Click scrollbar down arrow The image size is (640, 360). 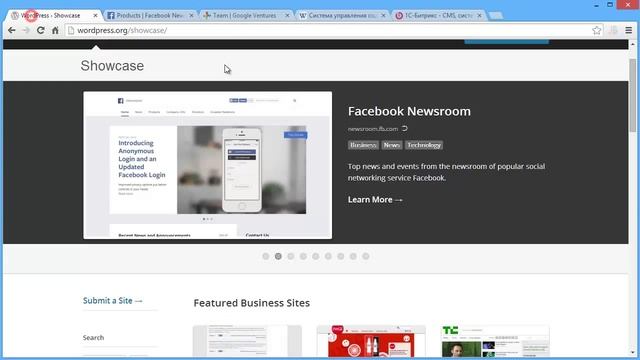[633, 353]
